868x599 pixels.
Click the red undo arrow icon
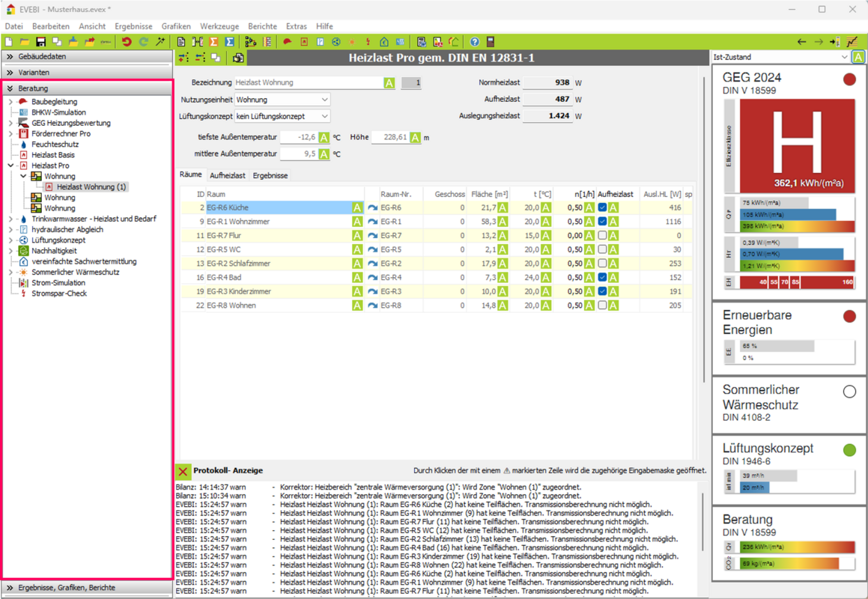[126, 42]
